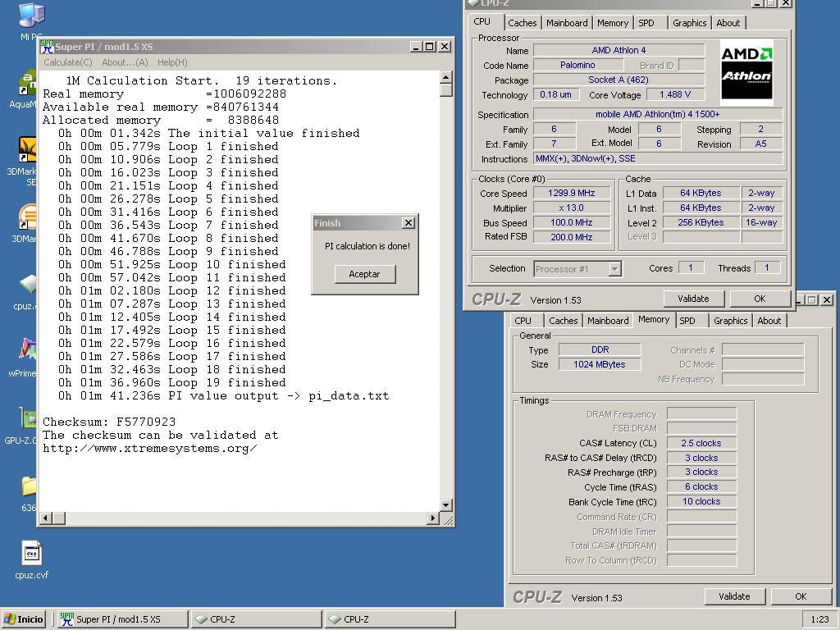Screen dimensions: 840x630
Task: Select Caches tab in lower CPU-Z window
Action: (x=563, y=321)
